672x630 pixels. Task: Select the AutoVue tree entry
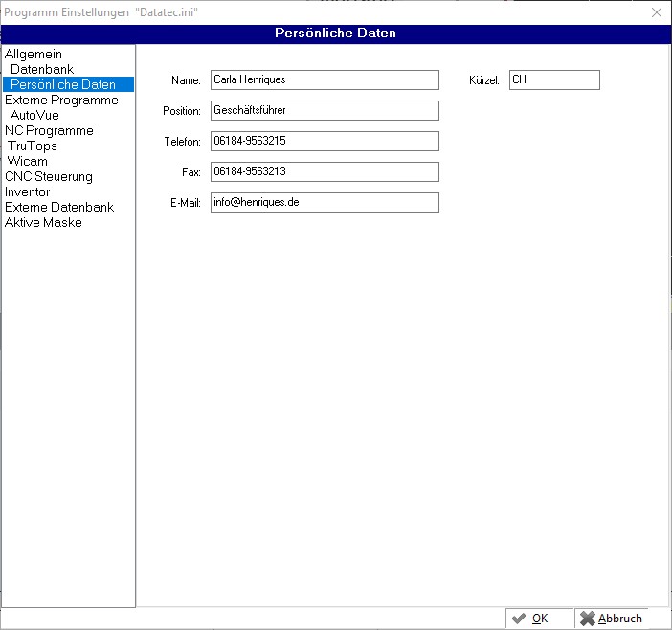(x=34, y=116)
